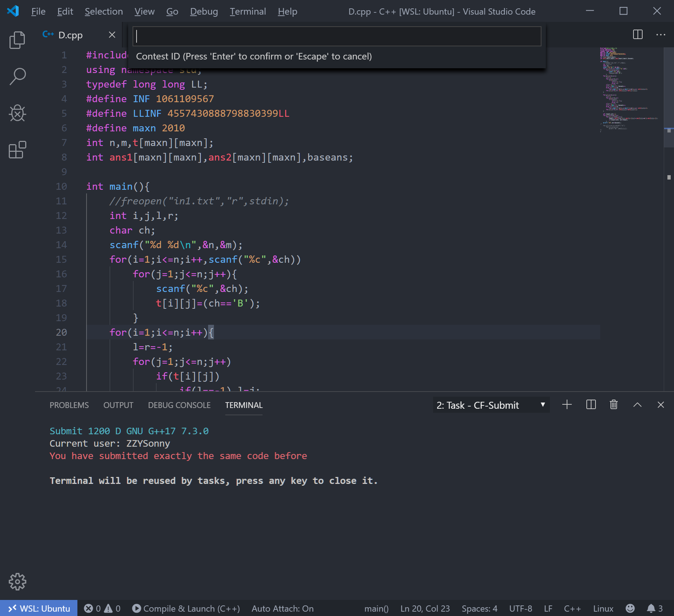Change file encoding via UTF-8 status item
Screen dimensions: 674x616
point(521,608)
